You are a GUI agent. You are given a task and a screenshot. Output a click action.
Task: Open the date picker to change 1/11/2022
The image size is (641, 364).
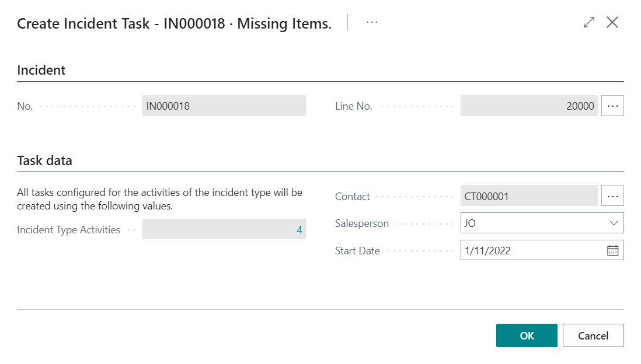[612, 250]
